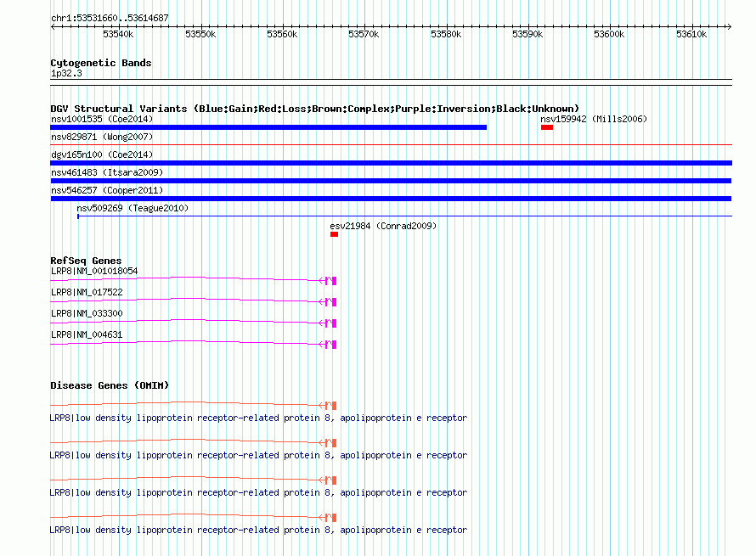Image resolution: width=756 pixels, height=556 pixels.
Task: Select LRP8|NM_004631 transcript label
Action: [x=87, y=334]
